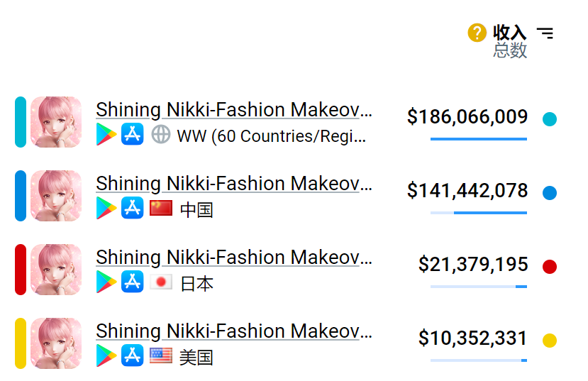Screen dimensions: 588x381
Task: Toggle the blue series dot for 中国
Action: click(549, 192)
